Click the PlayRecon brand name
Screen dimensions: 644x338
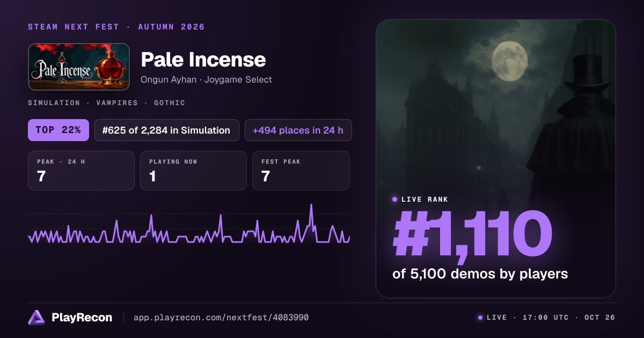tap(82, 318)
